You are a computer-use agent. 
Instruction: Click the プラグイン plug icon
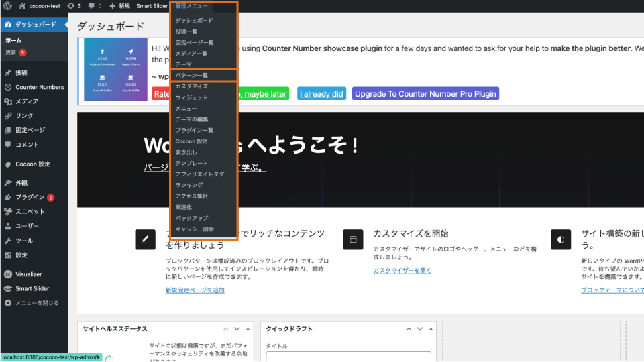tap(8, 197)
